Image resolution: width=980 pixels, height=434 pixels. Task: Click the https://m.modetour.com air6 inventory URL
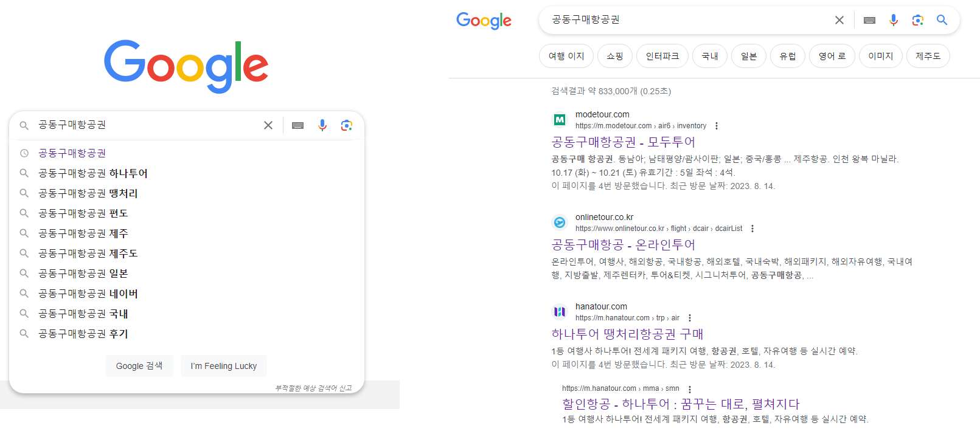(x=641, y=126)
